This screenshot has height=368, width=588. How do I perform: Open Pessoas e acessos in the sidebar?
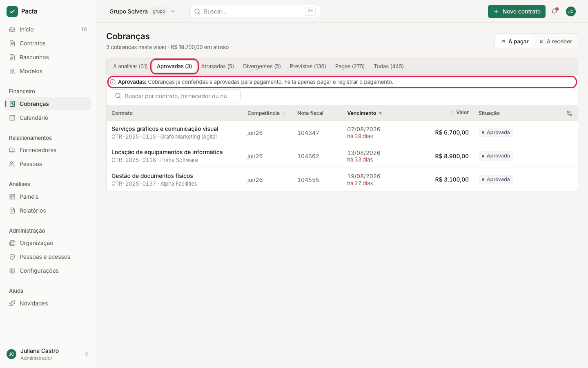[48, 257]
